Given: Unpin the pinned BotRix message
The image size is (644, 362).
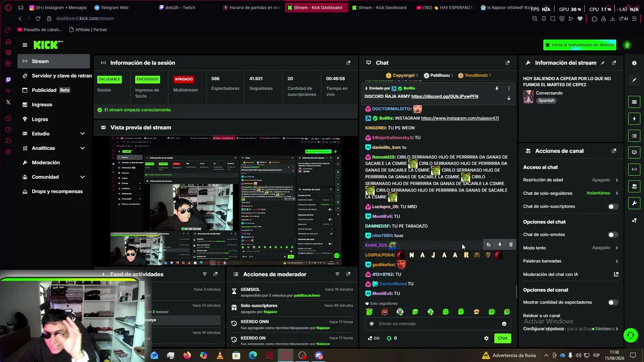Looking at the screenshot, I should tap(497, 88).
